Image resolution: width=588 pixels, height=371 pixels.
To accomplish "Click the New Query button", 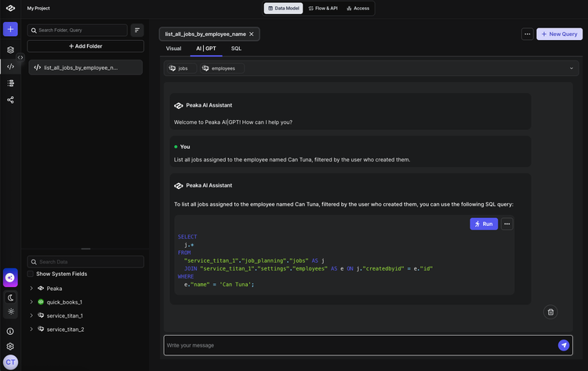I will (559, 35).
